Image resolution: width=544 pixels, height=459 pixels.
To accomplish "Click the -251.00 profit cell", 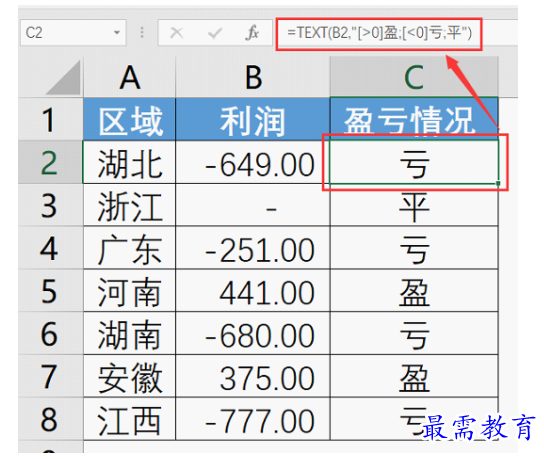I will (253, 248).
